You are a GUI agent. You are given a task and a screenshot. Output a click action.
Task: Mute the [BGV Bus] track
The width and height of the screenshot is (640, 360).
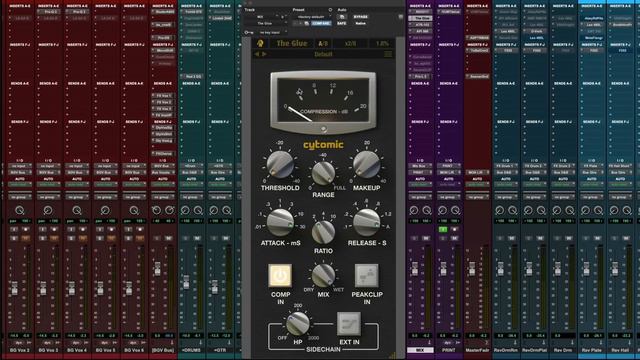pos(168,238)
